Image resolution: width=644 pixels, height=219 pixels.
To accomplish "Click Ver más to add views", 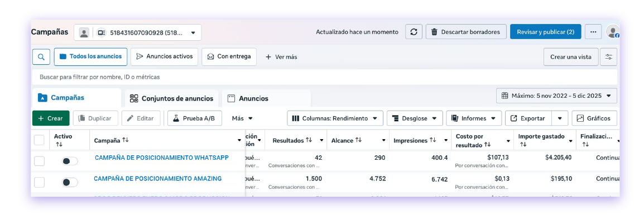I will tap(281, 57).
